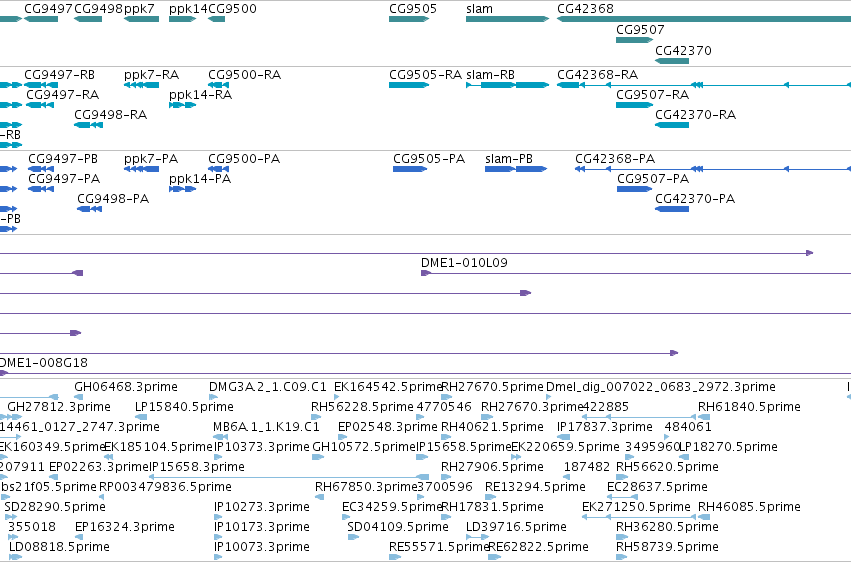The width and height of the screenshot is (851, 562).
Task: Click BAC clone label DME1-008G18
Action: click(43, 363)
